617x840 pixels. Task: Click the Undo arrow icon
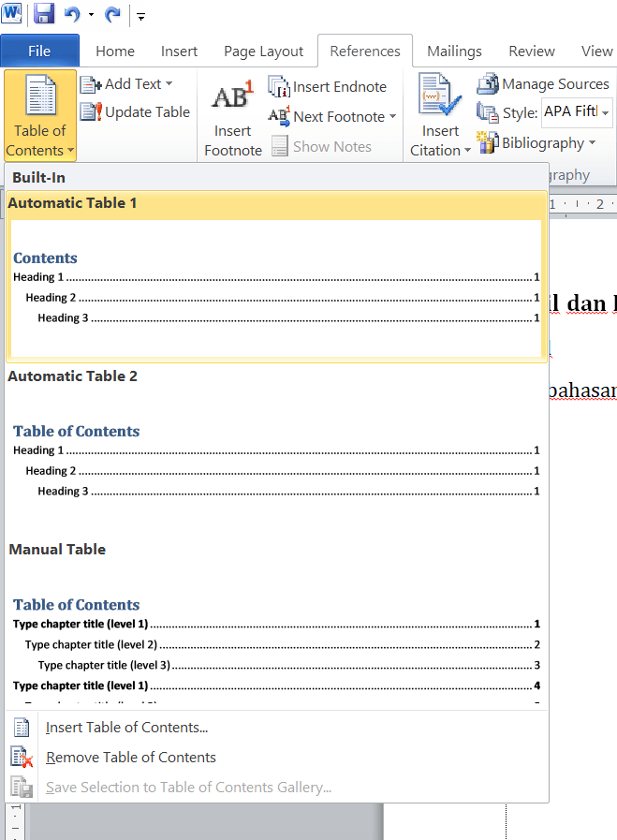click(x=72, y=14)
